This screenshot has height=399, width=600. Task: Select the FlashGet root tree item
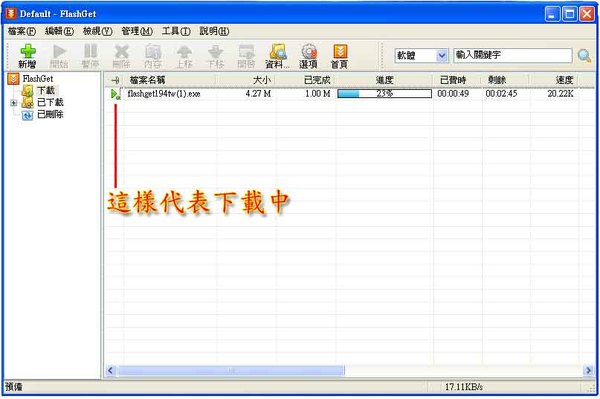tap(38, 79)
